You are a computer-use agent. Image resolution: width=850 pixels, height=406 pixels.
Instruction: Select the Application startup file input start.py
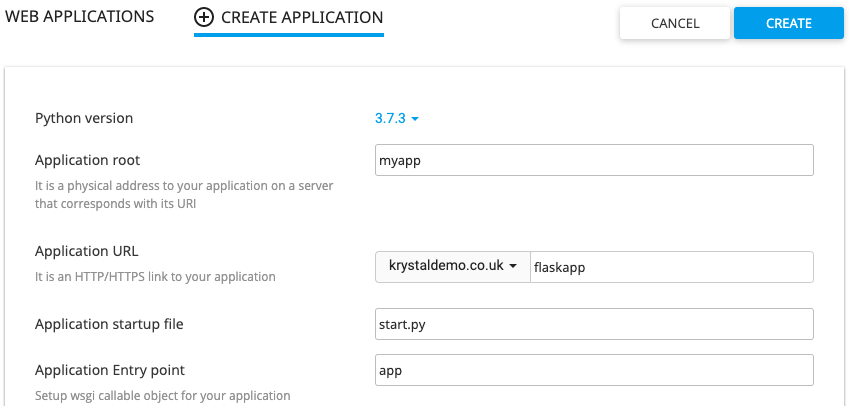pyautogui.click(x=594, y=324)
